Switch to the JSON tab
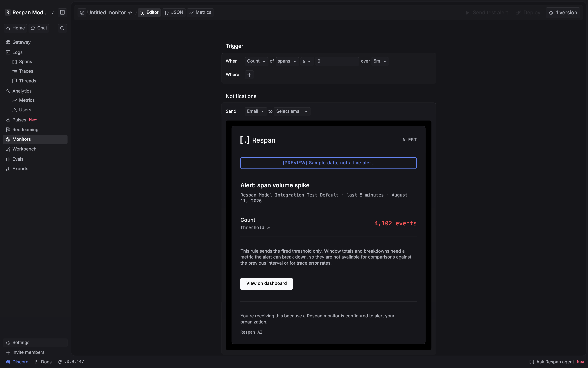The height and width of the screenshot is (368, 588). tap(174, 13)
